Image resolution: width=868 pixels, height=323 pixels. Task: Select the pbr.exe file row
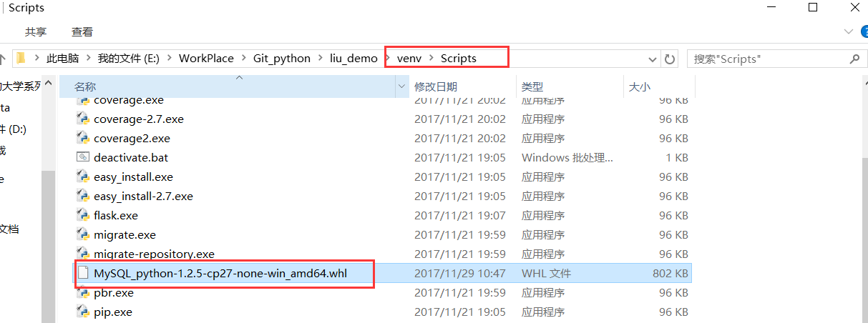(382, 292)
